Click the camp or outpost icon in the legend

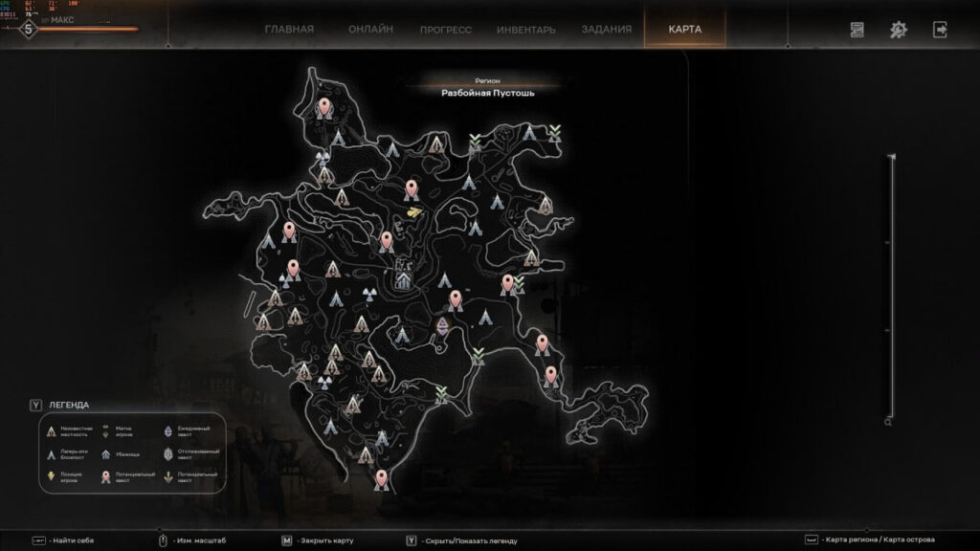pyautogui.click(x=52, y=454)
